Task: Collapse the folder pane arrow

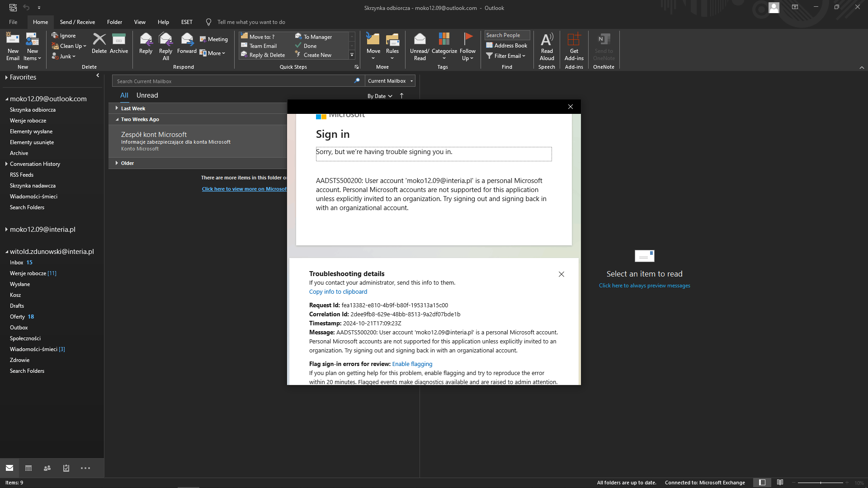Action: 98,75
